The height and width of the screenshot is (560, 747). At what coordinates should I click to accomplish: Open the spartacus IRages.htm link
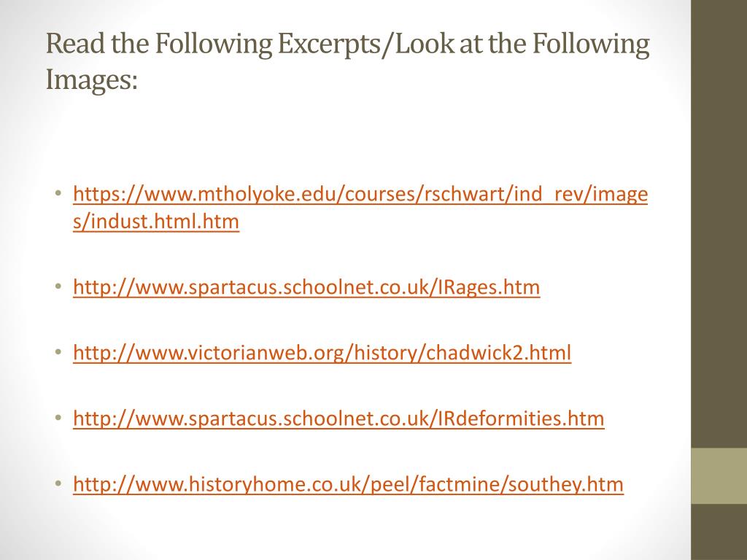[306, 287]
